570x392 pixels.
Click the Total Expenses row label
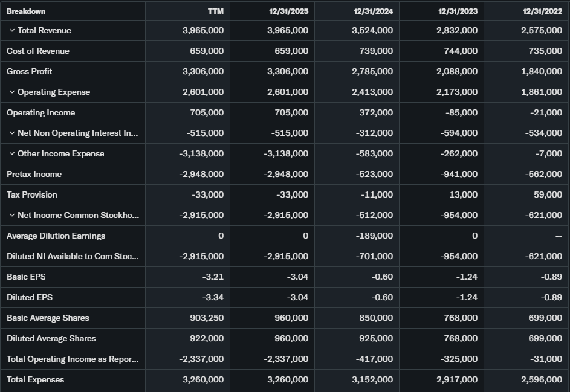(x=35, y=379)
